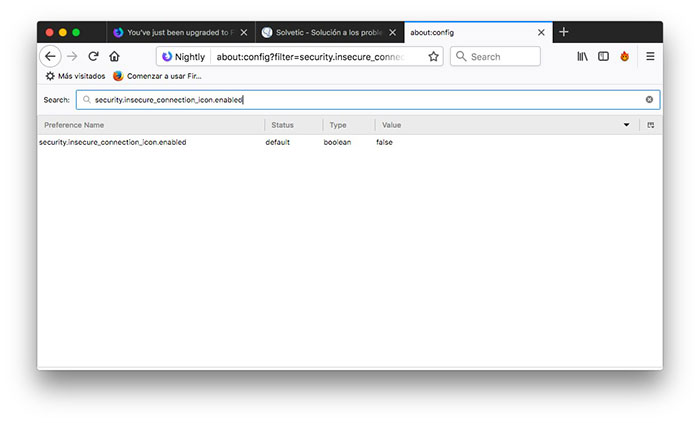Image resolution: width=700 pixels, height=423 pixels.
Task: Click the Firefox icon bookmark Comenzar a usar
Action: 118,76
